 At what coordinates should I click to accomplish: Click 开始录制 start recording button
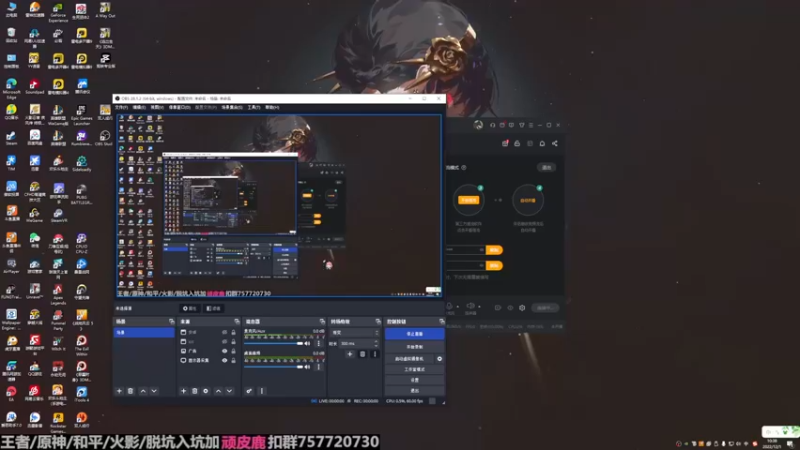pyautogui.click(x=414, y=347)
